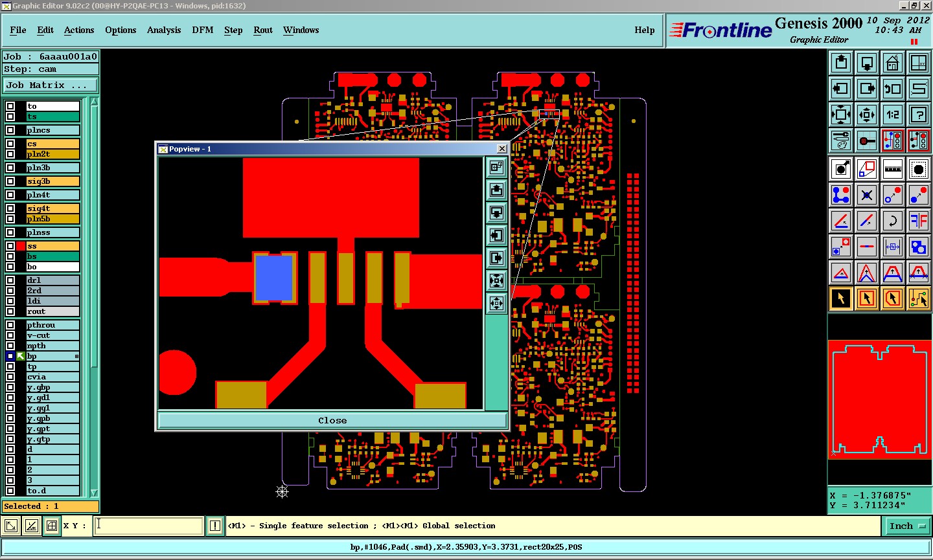The width and height of the screenshot is (933, 560).
Task: Close Popview with its title bar X
Action: pos(501,149)
